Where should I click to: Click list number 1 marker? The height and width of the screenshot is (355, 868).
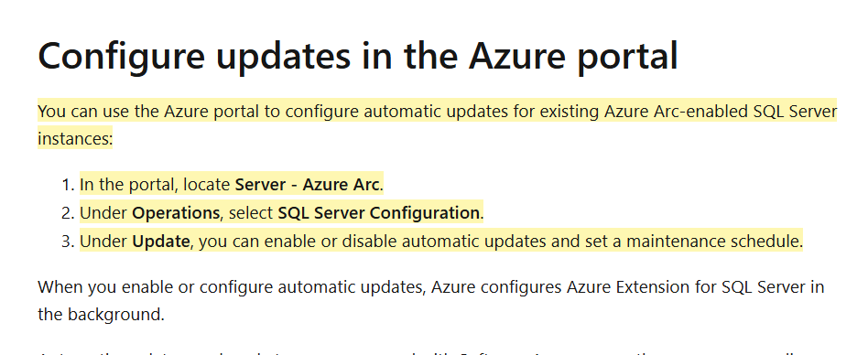pos(68,185)
